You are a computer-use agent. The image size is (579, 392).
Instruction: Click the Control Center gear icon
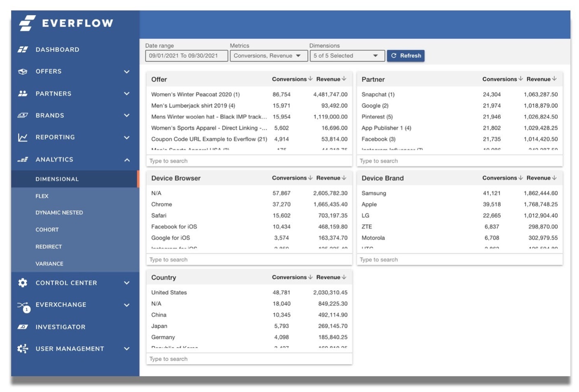[23, 282]
